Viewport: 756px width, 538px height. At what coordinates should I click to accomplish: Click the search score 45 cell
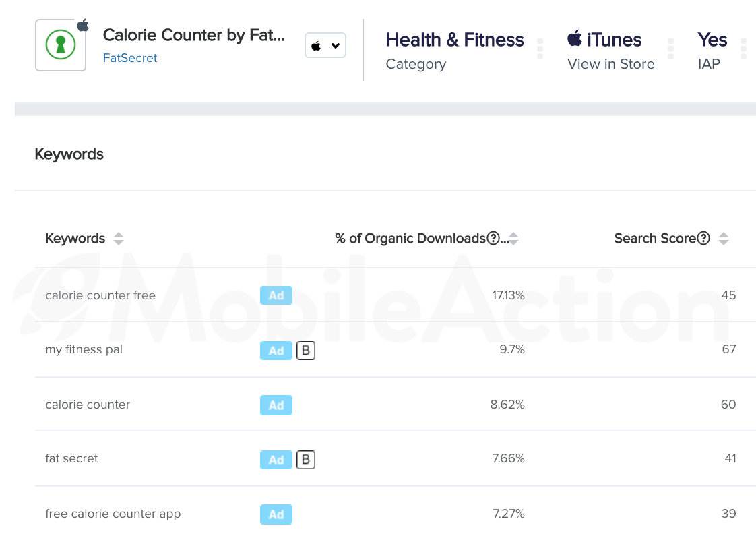(728, 295)
